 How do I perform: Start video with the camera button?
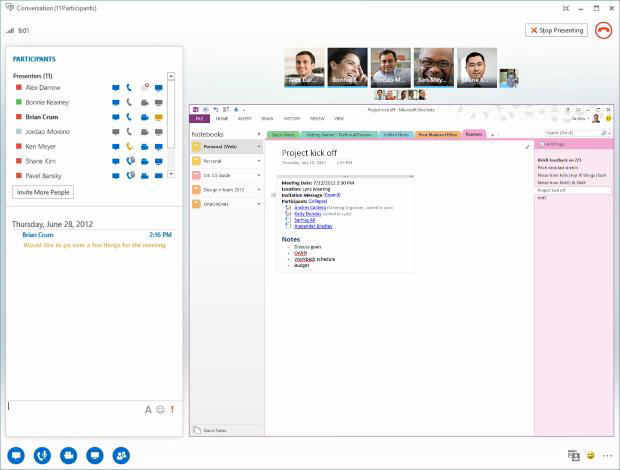tap(68, 455)
